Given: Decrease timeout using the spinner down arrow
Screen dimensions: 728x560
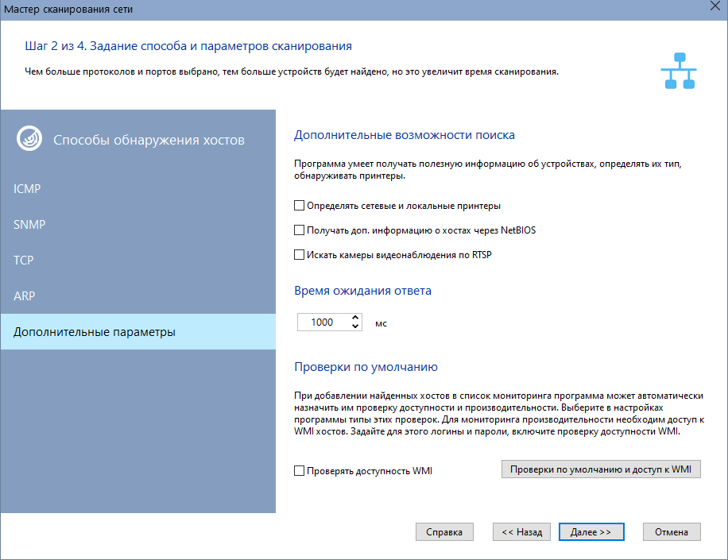Looking at the screenshot, I should pos(355,326).
